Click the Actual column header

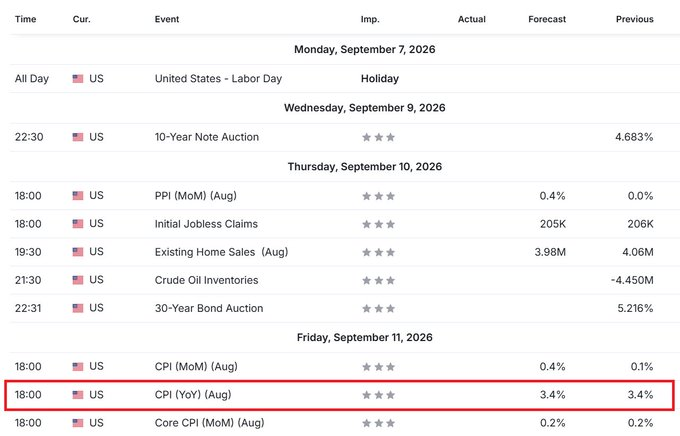point(472,19)
